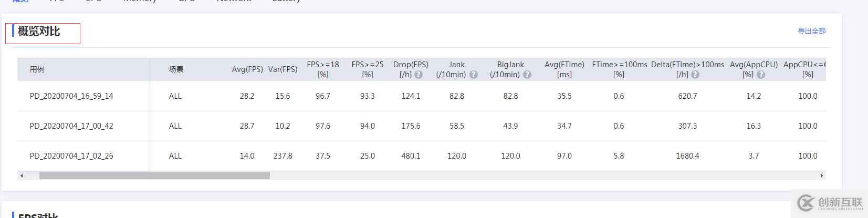Click the help icon beside Drop(FPS) header

point(419,75)
